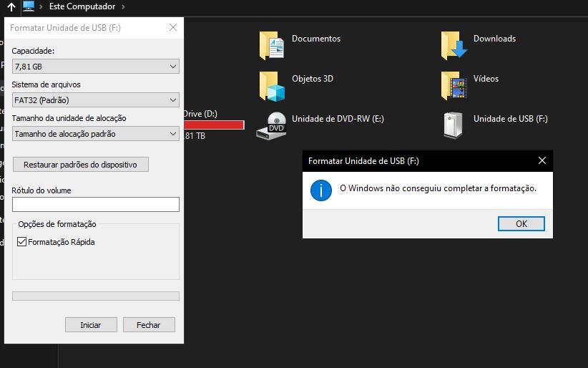Select the Vídeos folder icon
The height and width of the screenshot is (368, 588).
[x=454, y=87]
